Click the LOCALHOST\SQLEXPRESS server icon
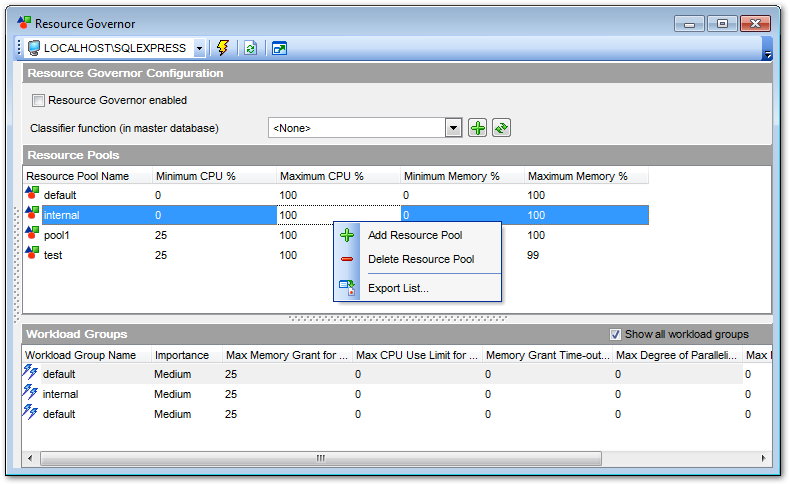The image size is (790, 485). pyautogui.click(x=33, y=48)
